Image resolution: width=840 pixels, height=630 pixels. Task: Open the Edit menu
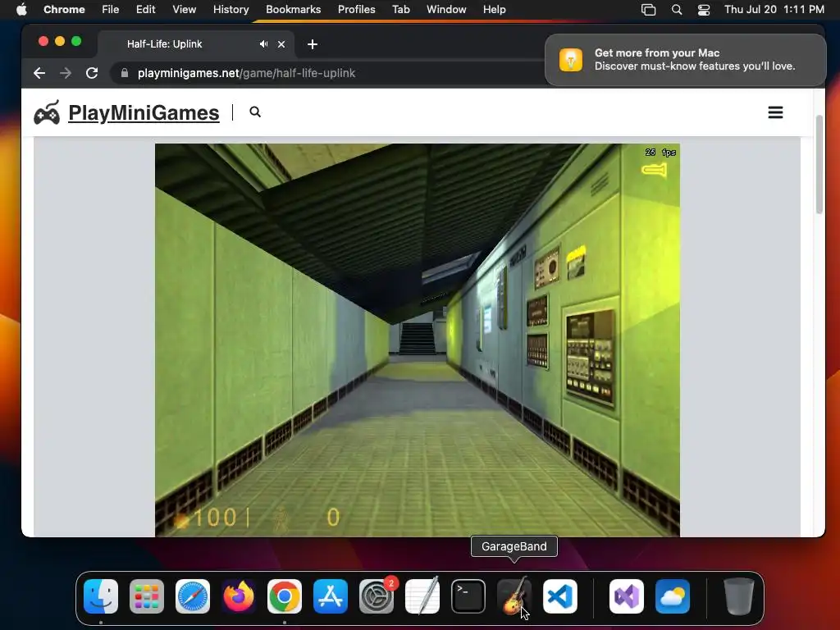[145, 10]
